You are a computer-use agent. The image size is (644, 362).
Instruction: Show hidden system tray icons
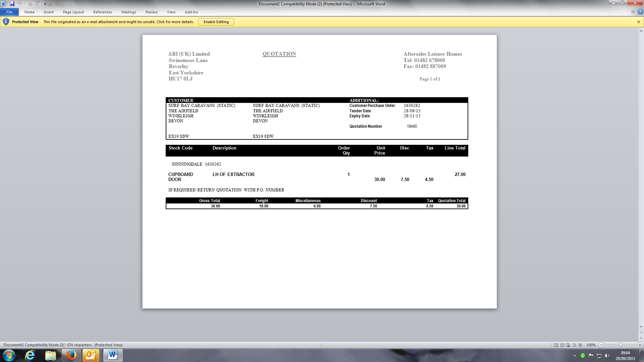[x=575, y=356]
